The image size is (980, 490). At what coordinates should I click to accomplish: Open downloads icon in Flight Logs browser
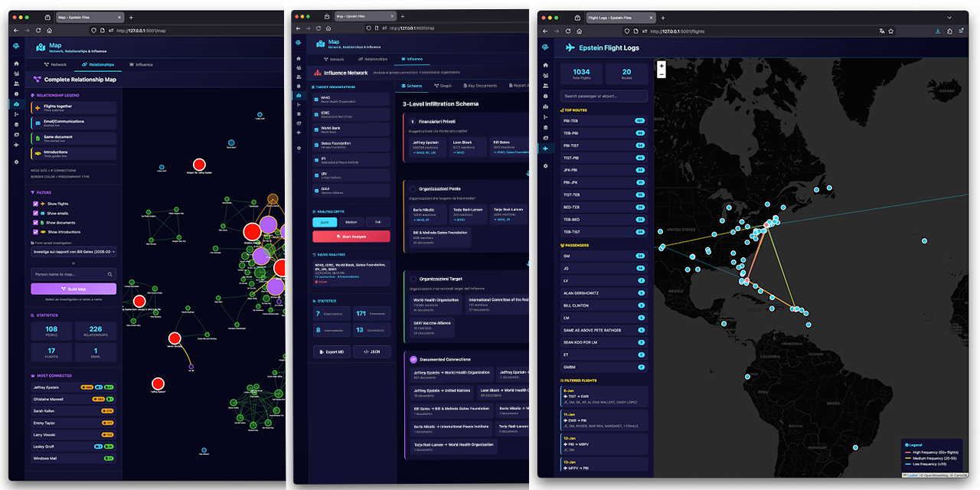938,31
